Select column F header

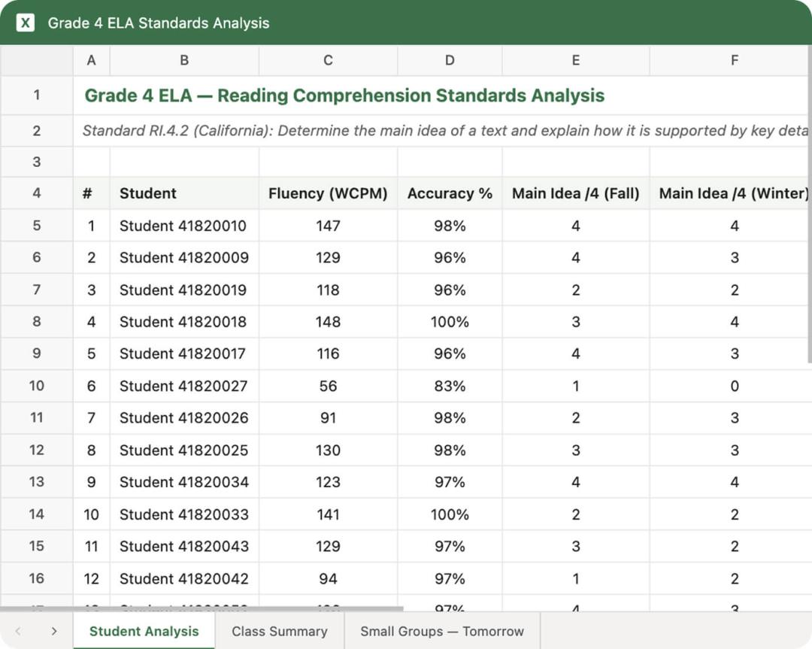tap(730, 61)
